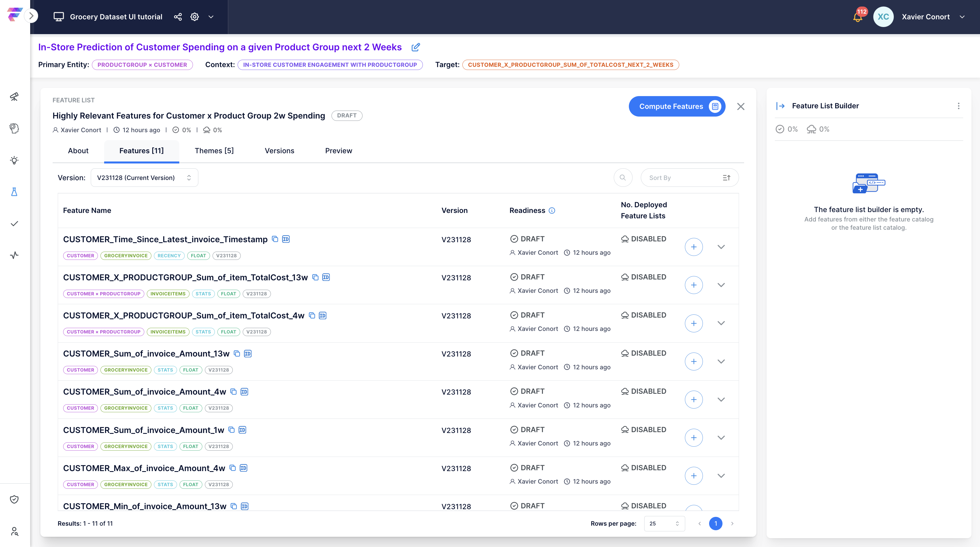Click the PRODUCTGROUP × CUSTOMER entity tag
The image size is (980, 547).
click(x=142, y=65)
